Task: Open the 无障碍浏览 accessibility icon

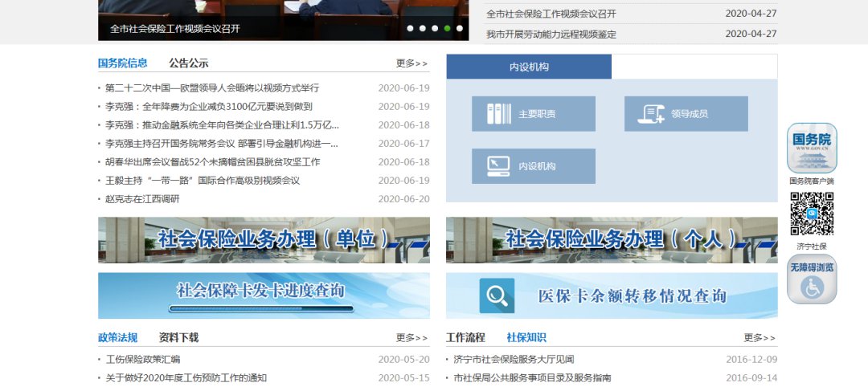Action: point(811,279)
